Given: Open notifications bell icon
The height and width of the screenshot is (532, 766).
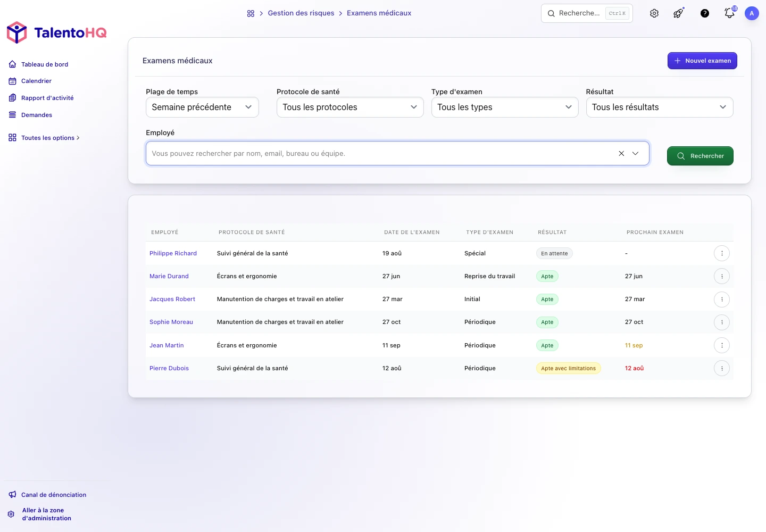Looking at the screenshot, I should tap(729, 13).
